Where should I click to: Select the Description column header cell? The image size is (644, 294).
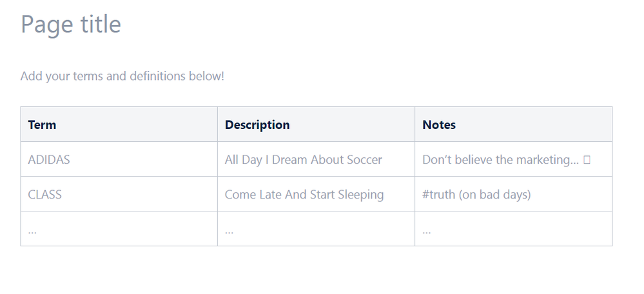[x=317, y=124]
